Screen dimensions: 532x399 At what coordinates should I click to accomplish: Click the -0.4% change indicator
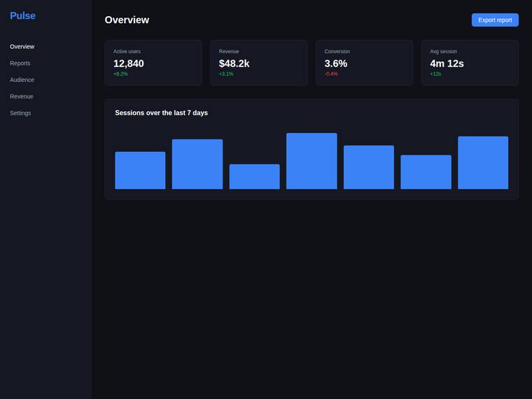331,73
